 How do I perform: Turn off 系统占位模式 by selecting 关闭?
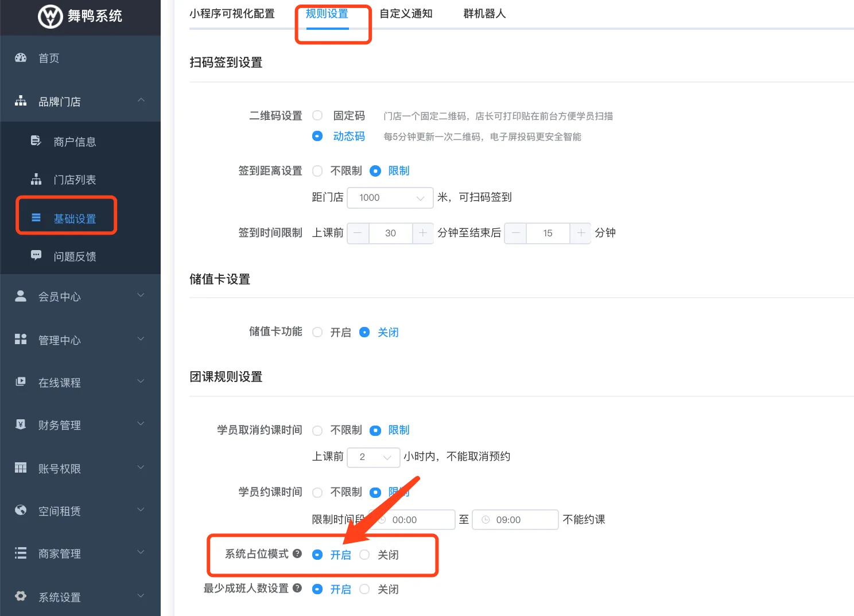tap(364, 555)
